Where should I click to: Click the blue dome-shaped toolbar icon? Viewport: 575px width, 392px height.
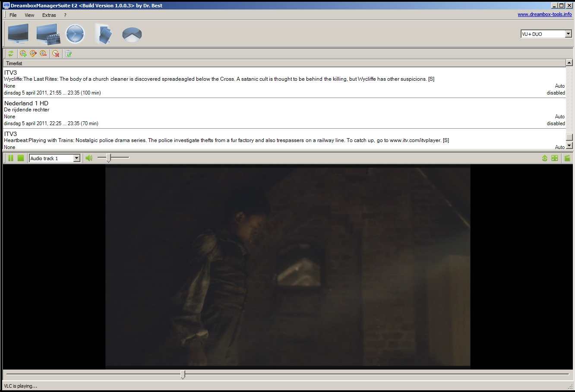(x=132, y=34)
